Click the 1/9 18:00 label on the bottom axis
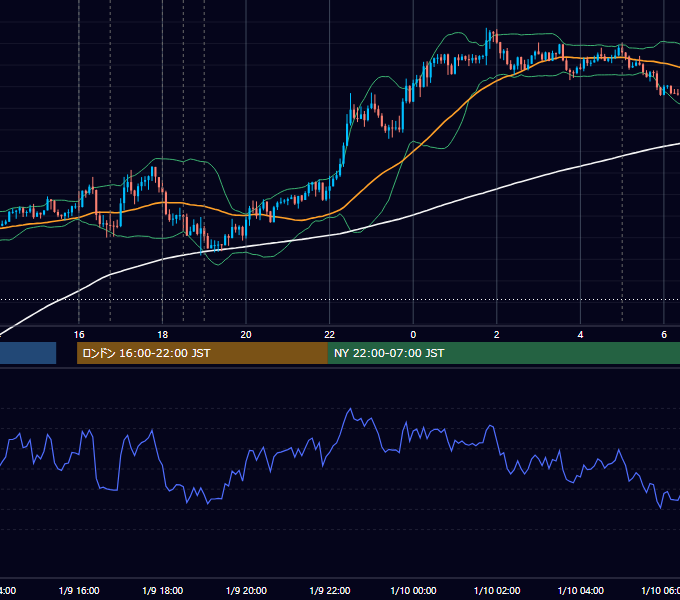 [x=163, y=590]
